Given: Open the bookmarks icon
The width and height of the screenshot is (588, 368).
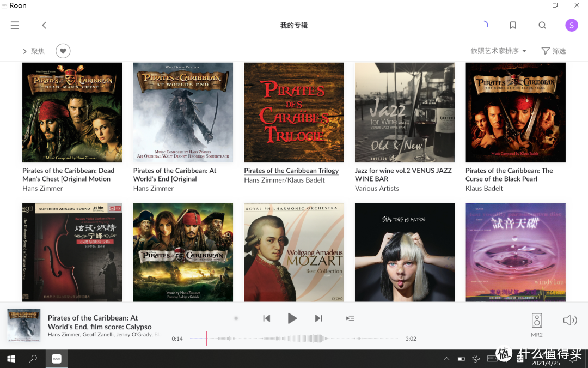Looking at the screenshot, I should pyautogui.click(x=513, y=25).
